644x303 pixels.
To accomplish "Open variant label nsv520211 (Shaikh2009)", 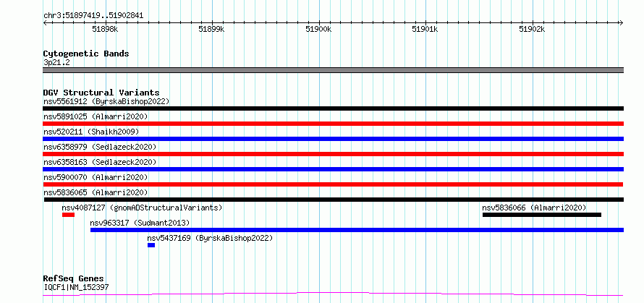I will (x=91, y=132).
